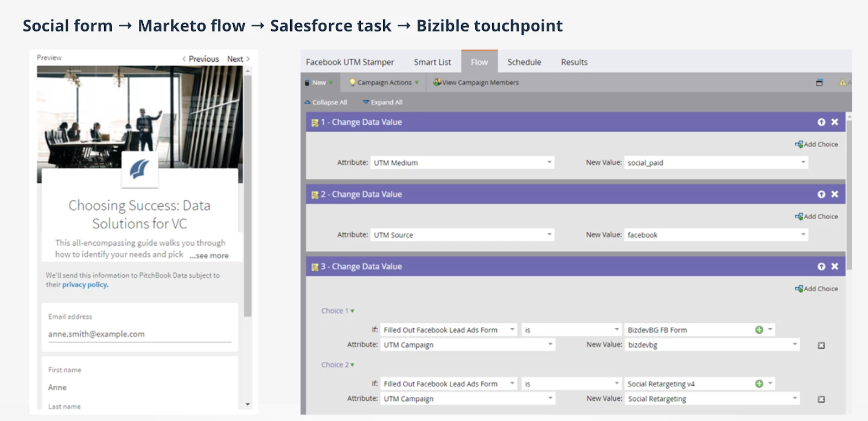Move step 1 Change Data Value up
868x421 pixels.
coord(821,122)
